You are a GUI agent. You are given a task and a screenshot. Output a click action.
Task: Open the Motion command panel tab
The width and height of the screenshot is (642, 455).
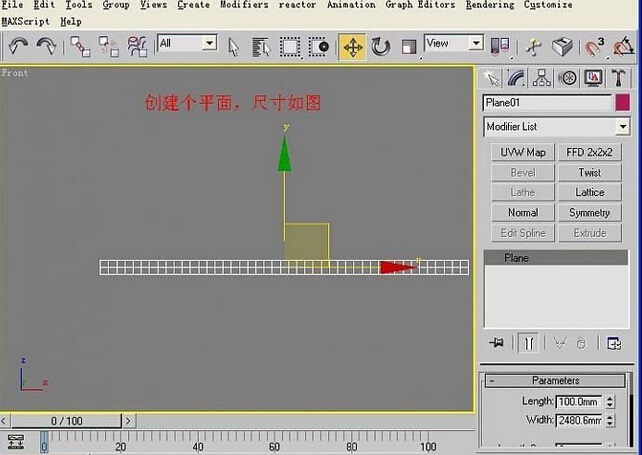(567, 78)
